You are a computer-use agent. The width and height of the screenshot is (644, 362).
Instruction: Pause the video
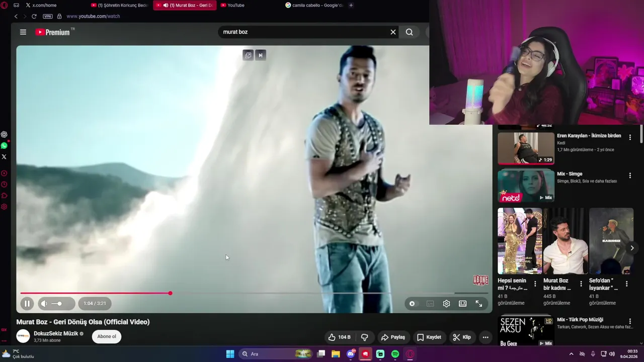point(27,304)
